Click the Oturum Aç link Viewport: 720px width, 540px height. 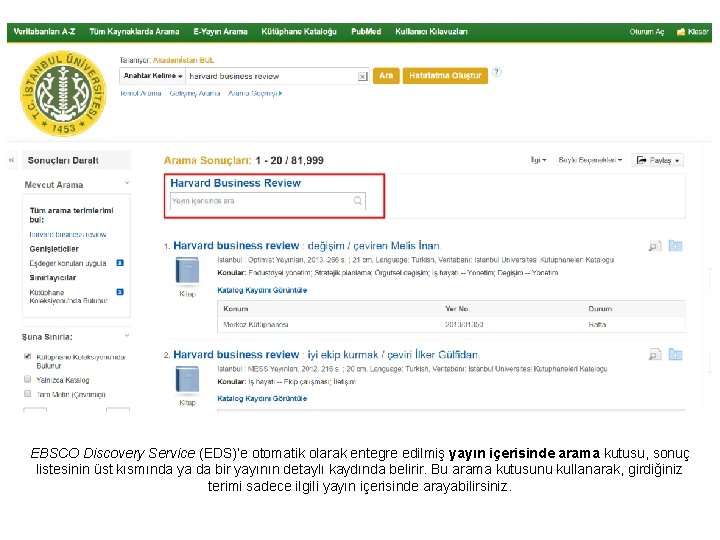[647, 32]
